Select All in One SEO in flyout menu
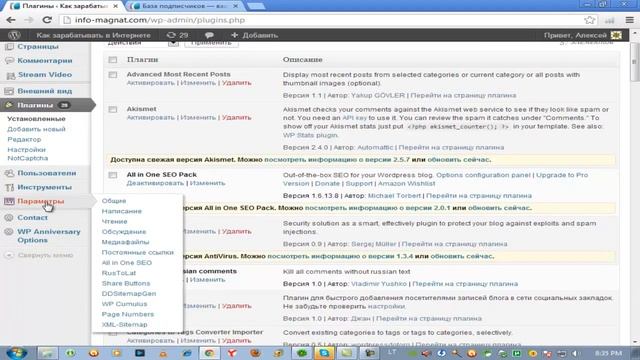Image resolution: width=640 pixels, height=360 pixels. 127,263
